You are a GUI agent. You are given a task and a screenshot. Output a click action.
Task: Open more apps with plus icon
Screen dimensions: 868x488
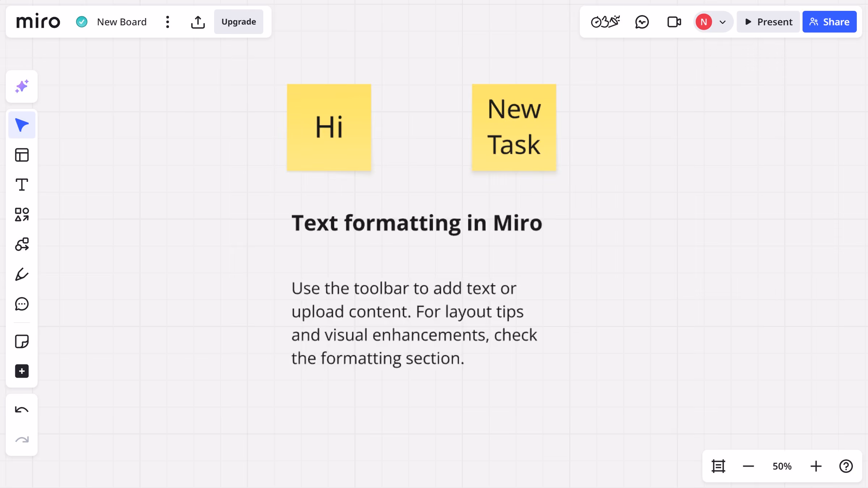tap(22, 371)
